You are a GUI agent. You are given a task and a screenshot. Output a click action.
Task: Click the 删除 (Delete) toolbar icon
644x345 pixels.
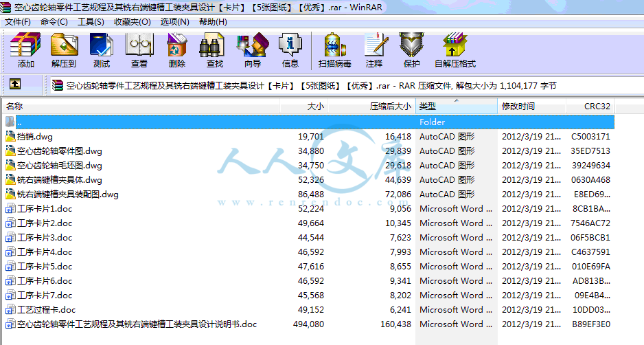177,49
